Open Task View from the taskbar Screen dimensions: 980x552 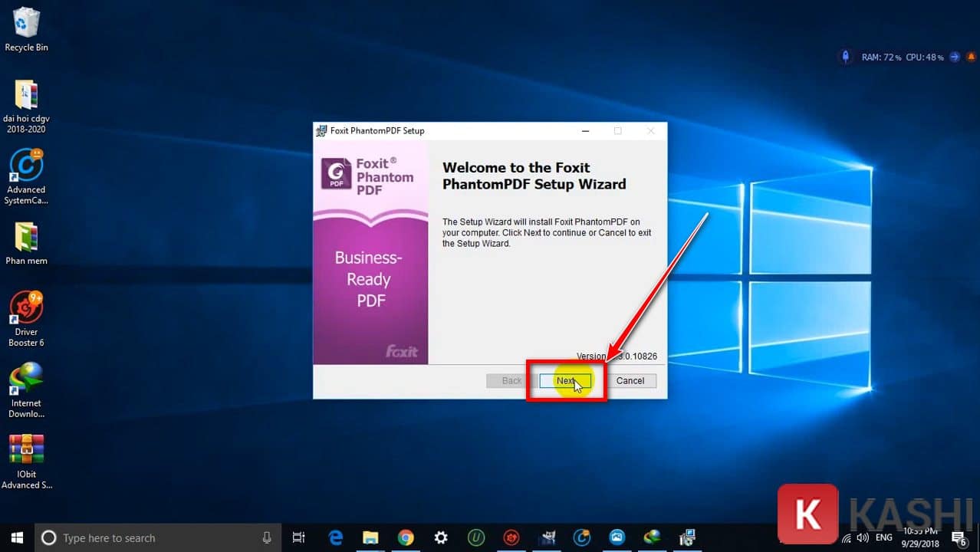coord(299,537)
